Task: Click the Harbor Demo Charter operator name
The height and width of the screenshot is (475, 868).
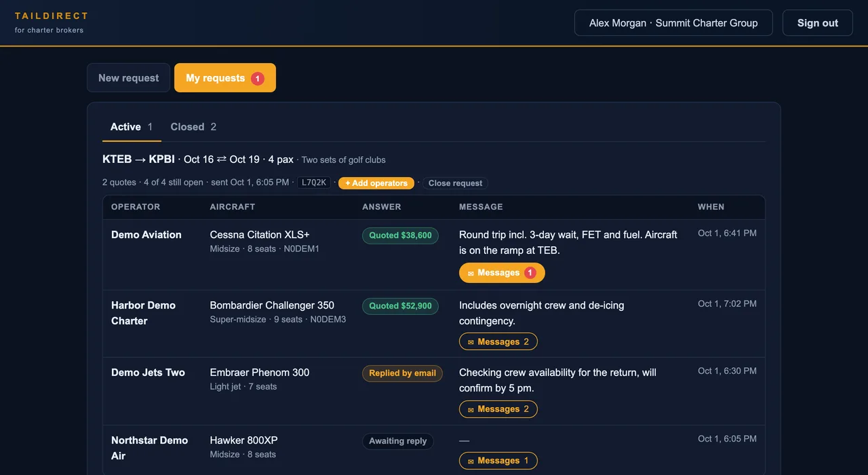Action: click(x=144, y=313)
